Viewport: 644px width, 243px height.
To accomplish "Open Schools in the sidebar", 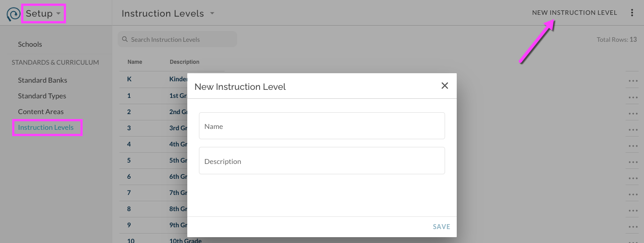I will coord(30,44).
